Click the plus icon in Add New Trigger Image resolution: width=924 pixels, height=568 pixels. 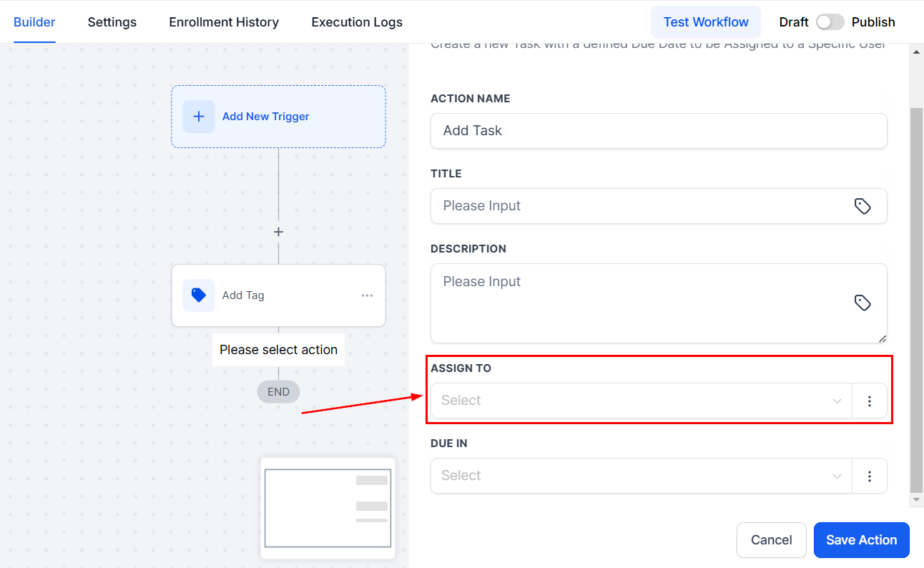199,117
